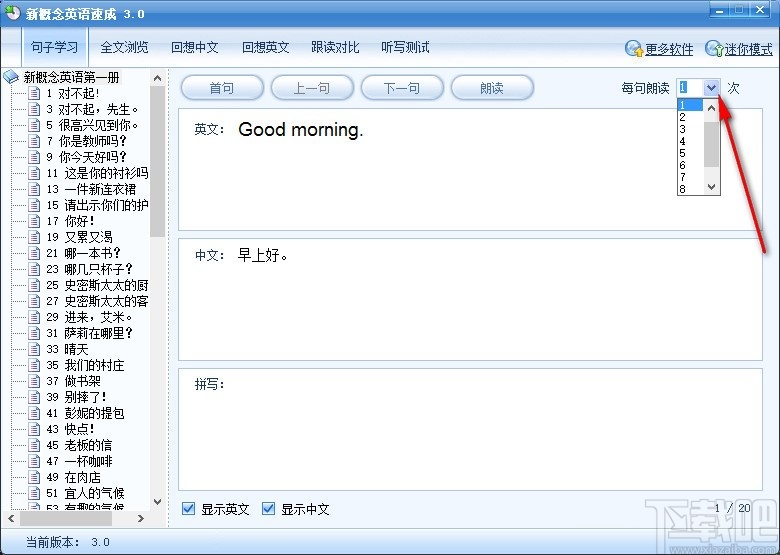The image size is (780, 555).
Task: Click document icon for lesson 37 做书架
Action: pyautogui.click(x=34, y=380)
